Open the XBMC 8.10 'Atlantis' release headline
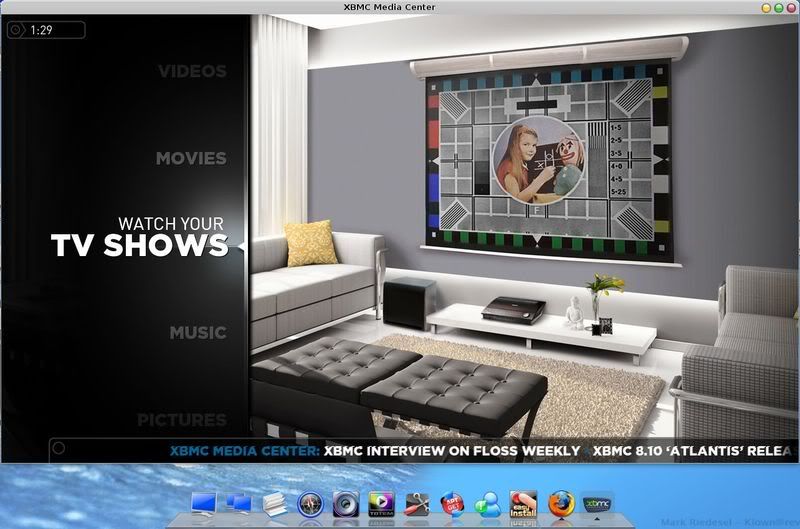This screenshot has height=529, width=800. pos(693,451)
